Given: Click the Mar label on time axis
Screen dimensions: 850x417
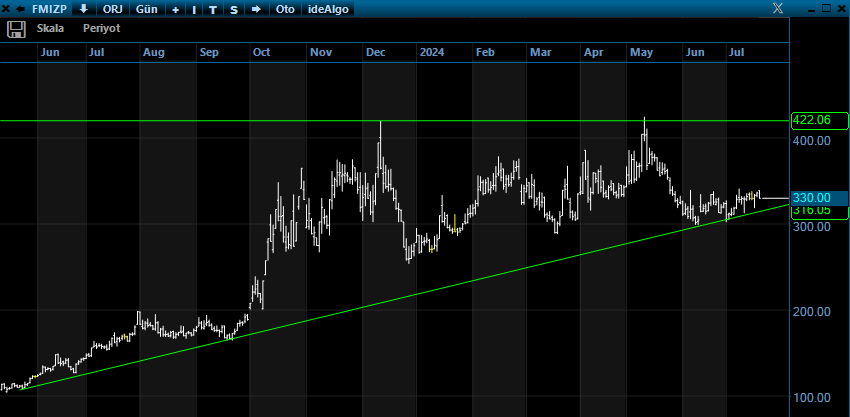Looking at the screenshot, I should point(540,53).
